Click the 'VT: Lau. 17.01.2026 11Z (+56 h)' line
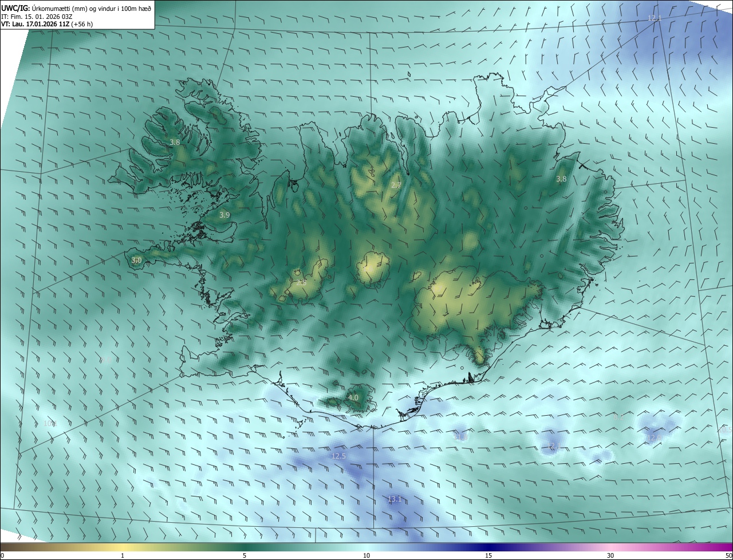This screenshot has height=560, width=733. [47, 24]
